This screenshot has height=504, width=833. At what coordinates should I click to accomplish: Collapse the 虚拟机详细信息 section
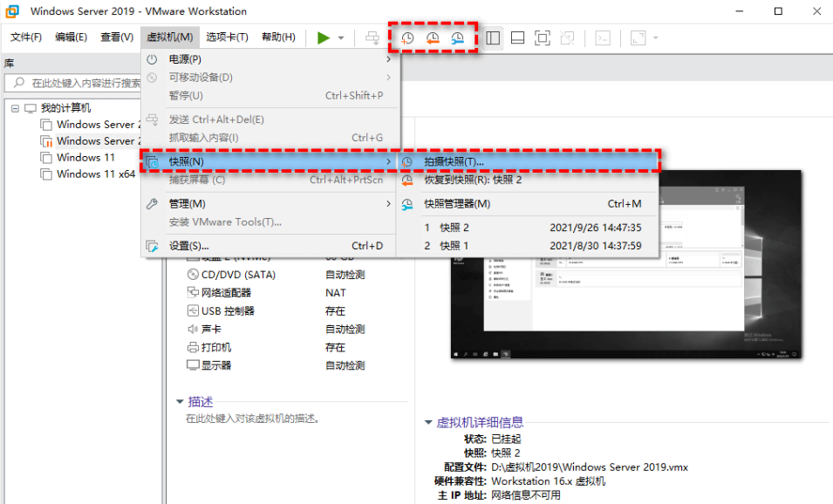(x=428, y=423)
